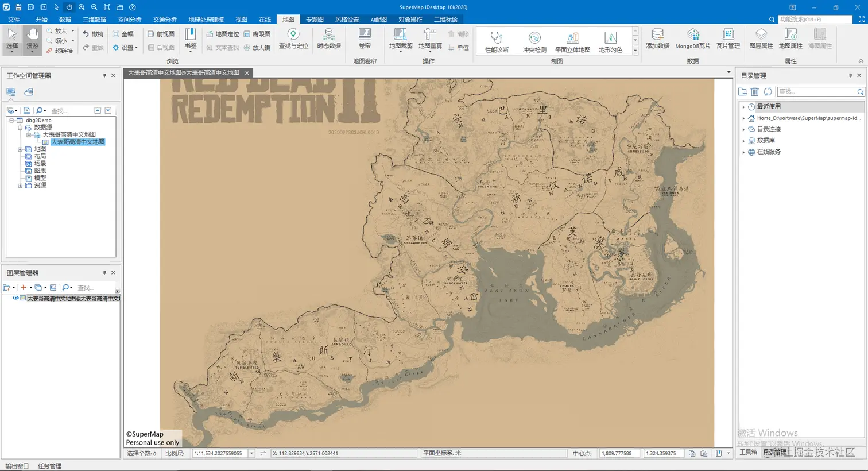The image size is (868, 471).
Task: Open 输出窗口 at the bottom
Action: (17, 466)
